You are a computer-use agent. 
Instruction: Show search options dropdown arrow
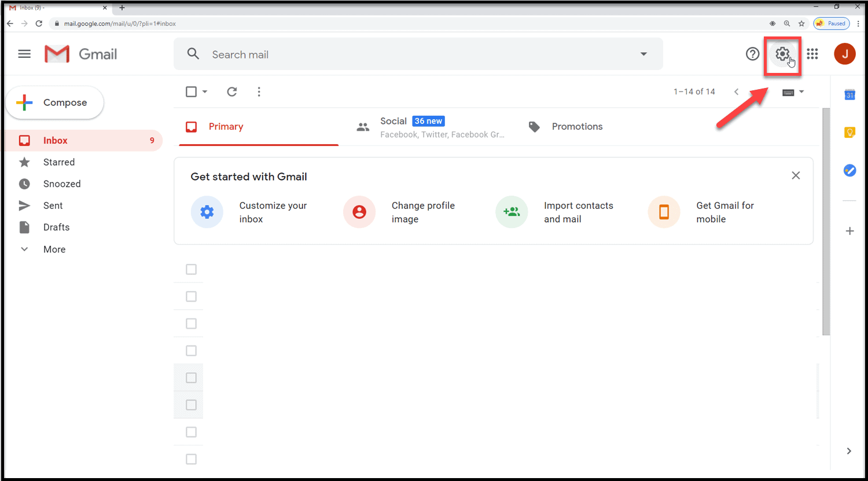pos(643,54)
